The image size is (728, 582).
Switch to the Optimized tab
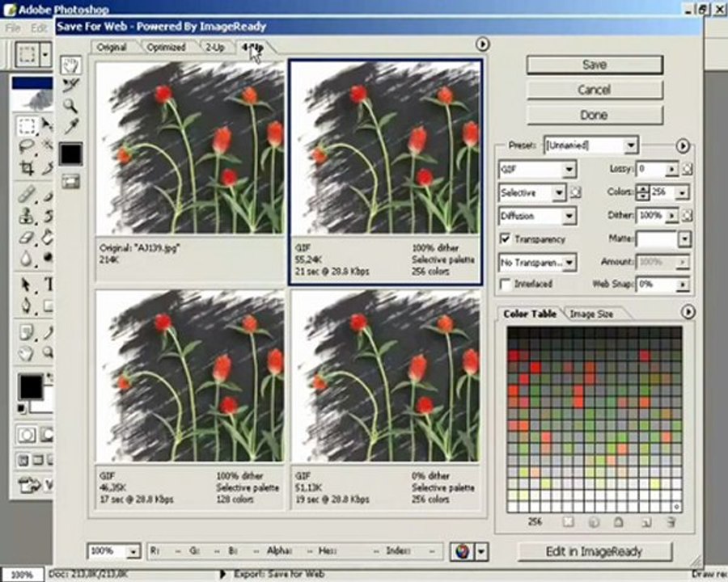166,47
